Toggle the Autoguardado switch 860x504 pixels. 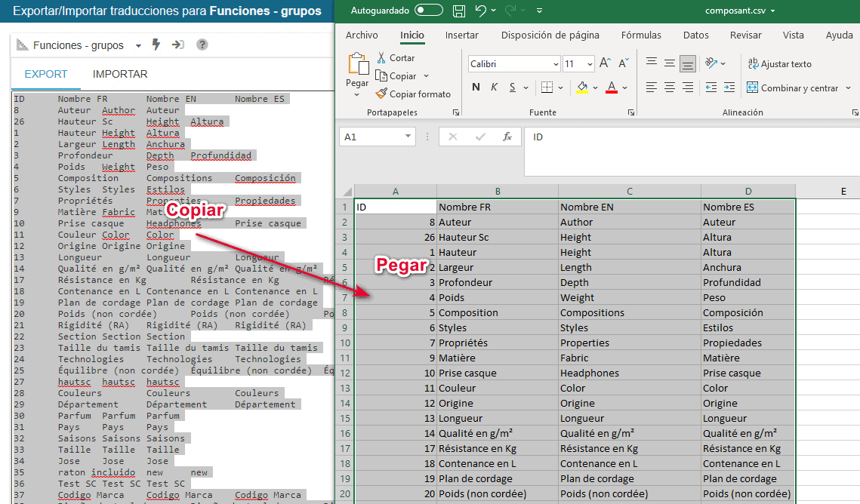(x=429, y=11)
